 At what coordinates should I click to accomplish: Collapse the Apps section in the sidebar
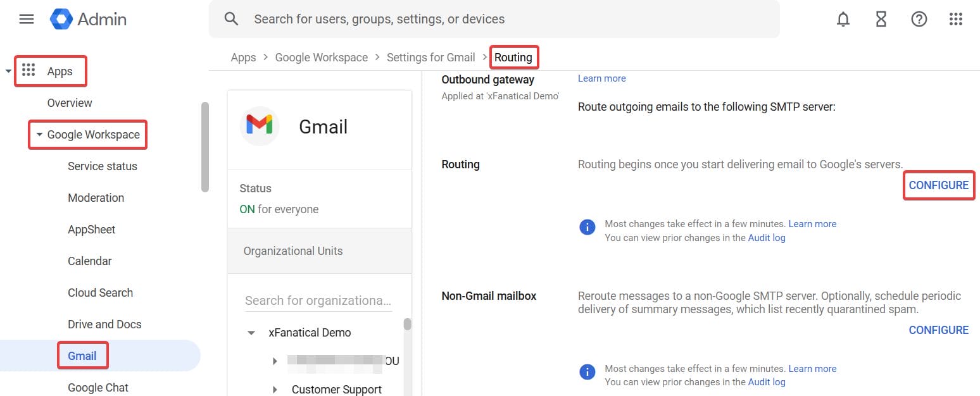coord(9,70)
